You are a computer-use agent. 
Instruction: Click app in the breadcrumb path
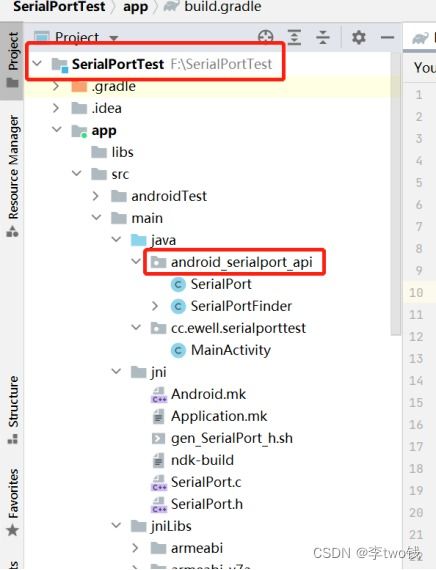[136, 7]
